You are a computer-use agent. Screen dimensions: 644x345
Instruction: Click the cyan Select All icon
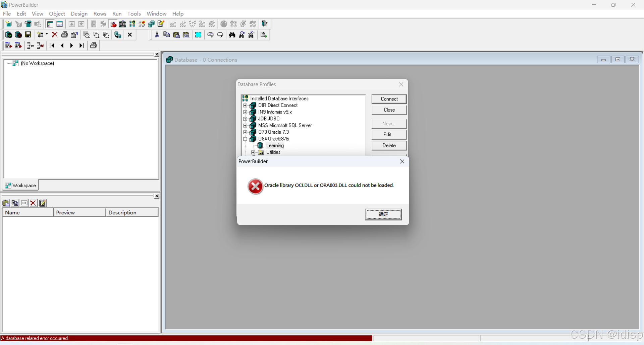198,35
